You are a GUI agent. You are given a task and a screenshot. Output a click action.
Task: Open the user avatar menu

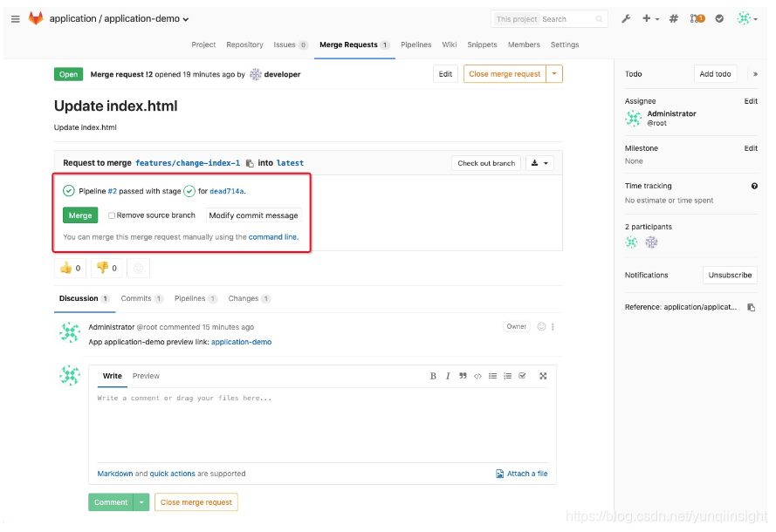pyautogui.click(x=747, y=19)
